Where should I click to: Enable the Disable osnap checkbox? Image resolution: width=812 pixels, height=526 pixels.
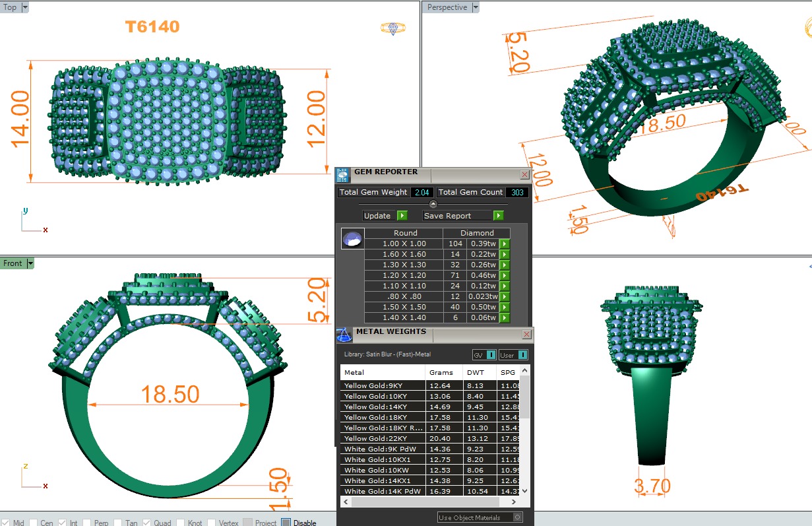pos(286,523)
